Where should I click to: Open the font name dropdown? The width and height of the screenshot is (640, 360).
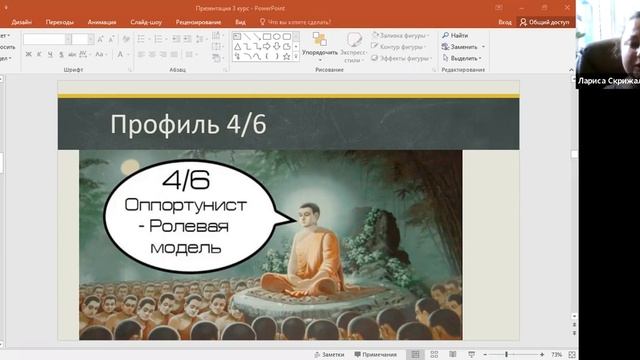tap(68, 39)
